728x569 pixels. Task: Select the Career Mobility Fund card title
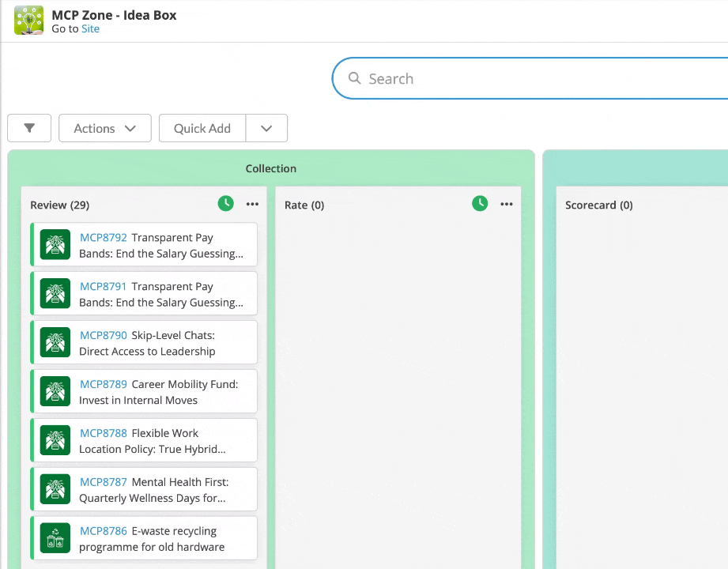click(159, 392)
